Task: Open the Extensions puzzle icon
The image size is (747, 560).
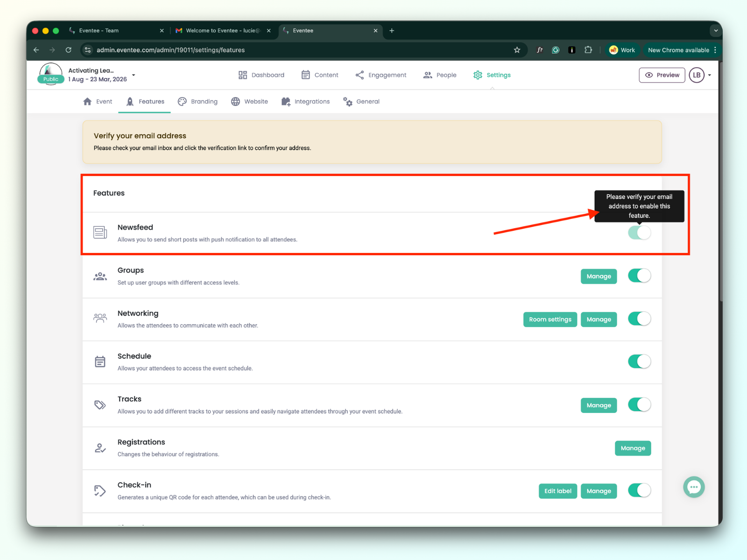Action: tap(588, 50)
